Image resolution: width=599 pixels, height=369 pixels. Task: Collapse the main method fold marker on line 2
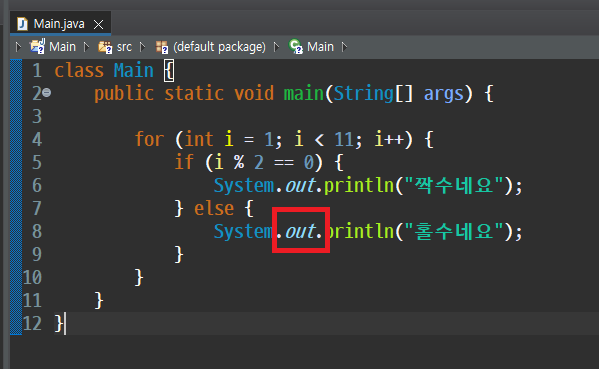coord(47,92)
